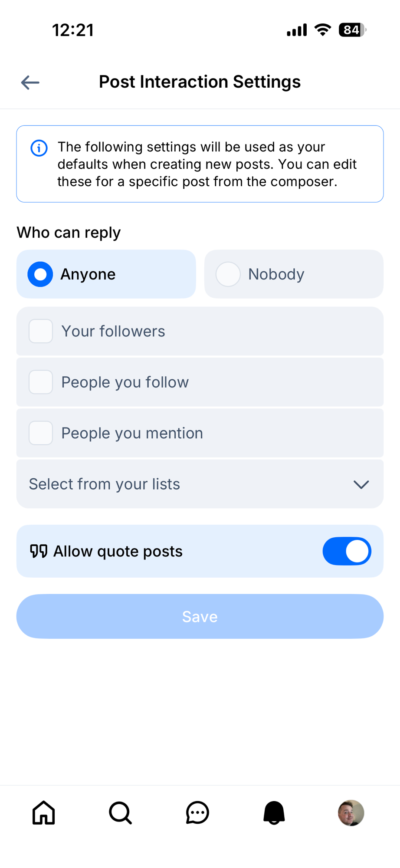Tap the battery indicator in status bar
This screenshot has height=868, width=400.
click(x=352, y=30)
